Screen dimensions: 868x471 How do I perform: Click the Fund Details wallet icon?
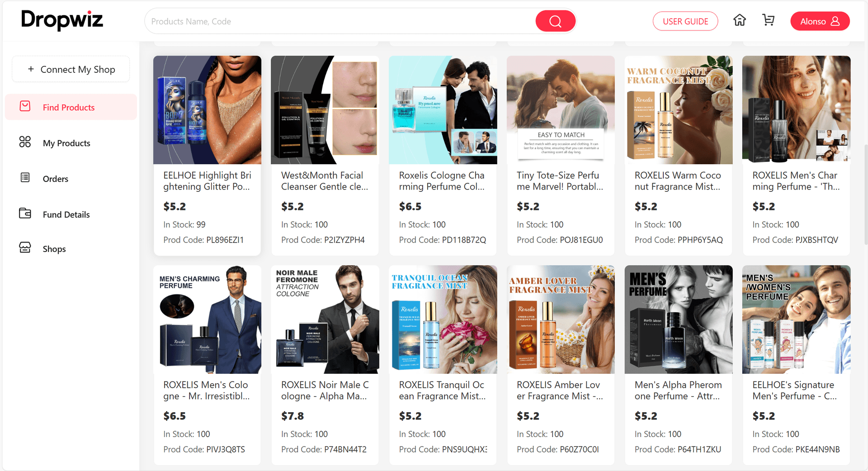coord(25,213)
